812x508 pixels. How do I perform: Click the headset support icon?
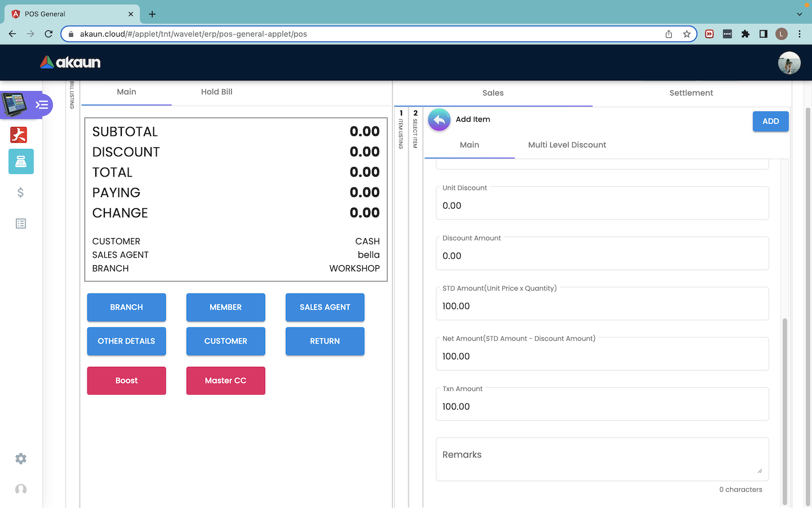(21, 489)
